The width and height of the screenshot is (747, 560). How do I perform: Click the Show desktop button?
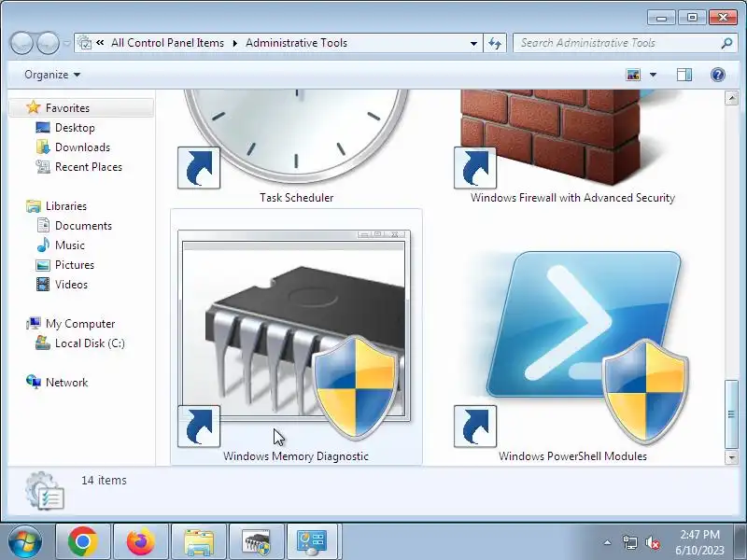point(740,541)
